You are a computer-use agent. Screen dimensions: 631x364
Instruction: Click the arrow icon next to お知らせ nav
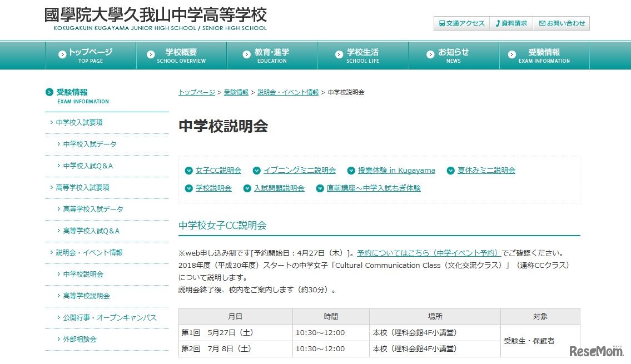(431, 54)
